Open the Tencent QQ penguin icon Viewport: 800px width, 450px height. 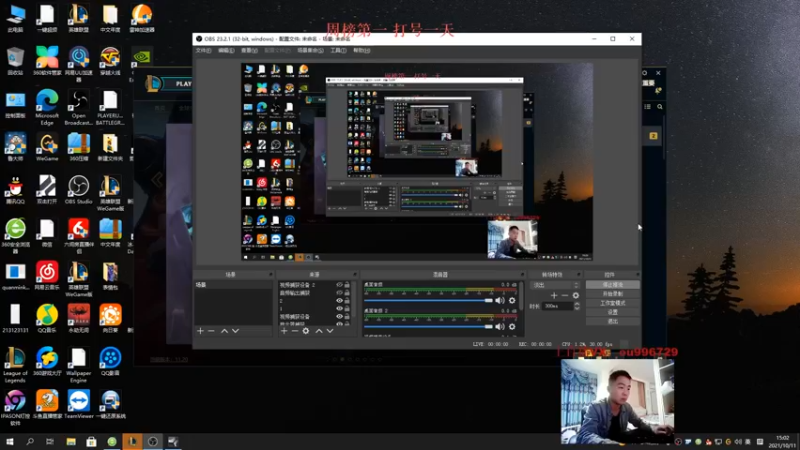click(x=15, y=190)
